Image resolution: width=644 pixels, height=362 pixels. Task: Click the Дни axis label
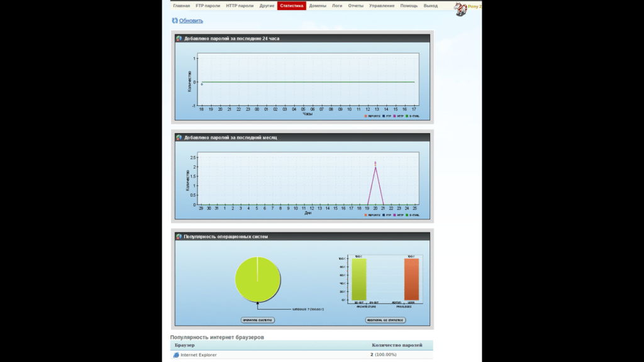point(308,213)
